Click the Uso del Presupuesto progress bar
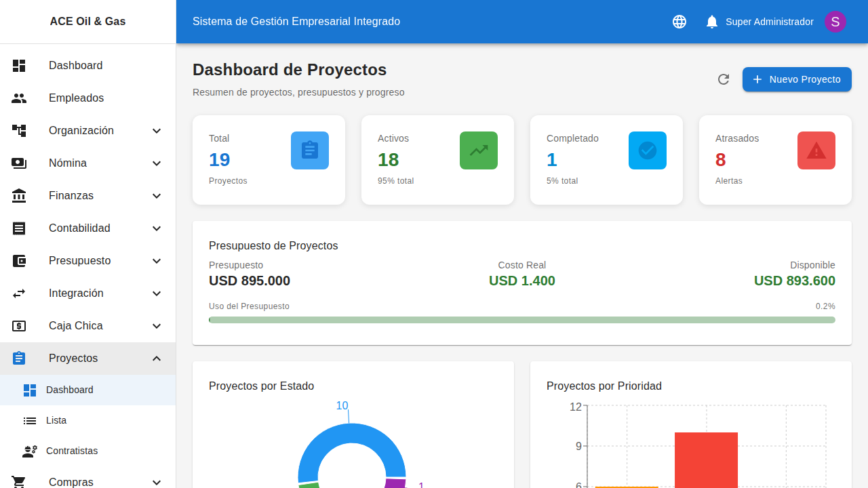This screenshot has height=488, width=868. click(521, 319)
